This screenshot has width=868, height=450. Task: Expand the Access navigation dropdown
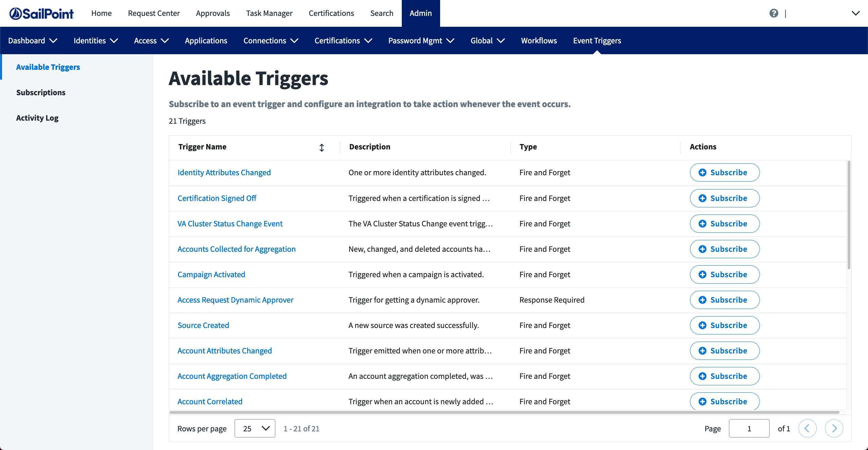point(151,40)
